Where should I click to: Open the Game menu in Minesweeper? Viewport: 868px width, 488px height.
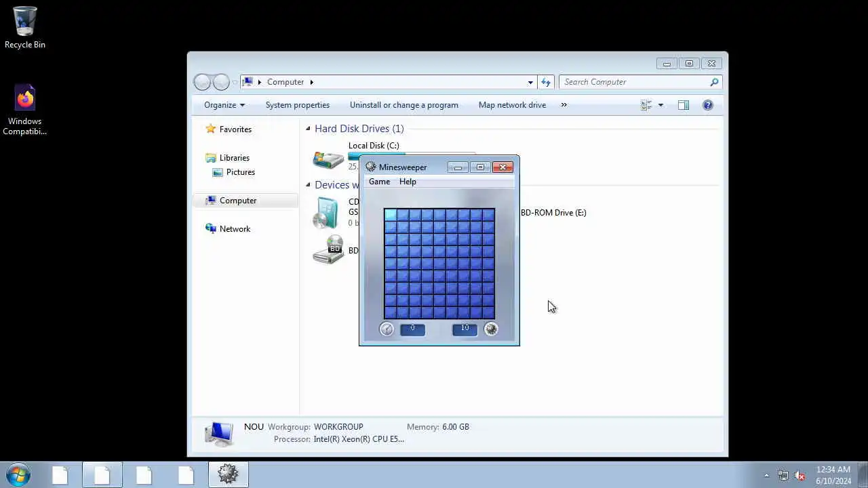[x=379, y=182]
